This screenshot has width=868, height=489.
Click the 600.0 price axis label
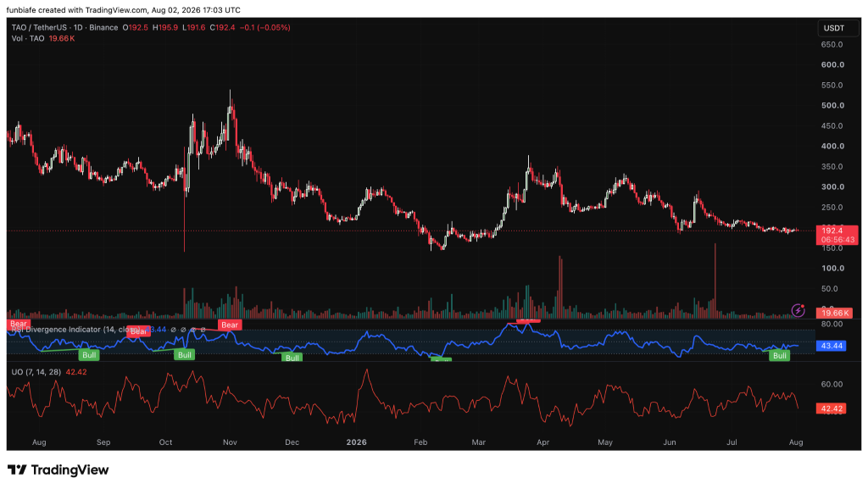point(832,64)
